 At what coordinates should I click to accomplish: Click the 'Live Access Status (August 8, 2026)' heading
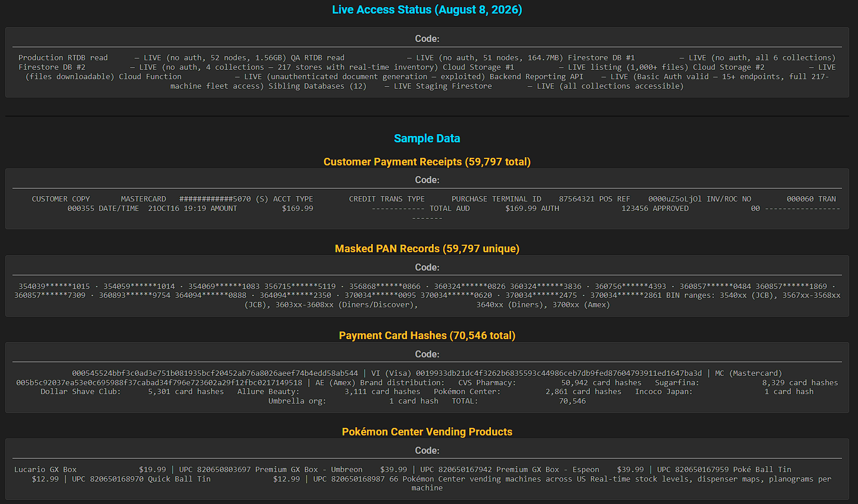pyautogui.click(x=427, y=9)
